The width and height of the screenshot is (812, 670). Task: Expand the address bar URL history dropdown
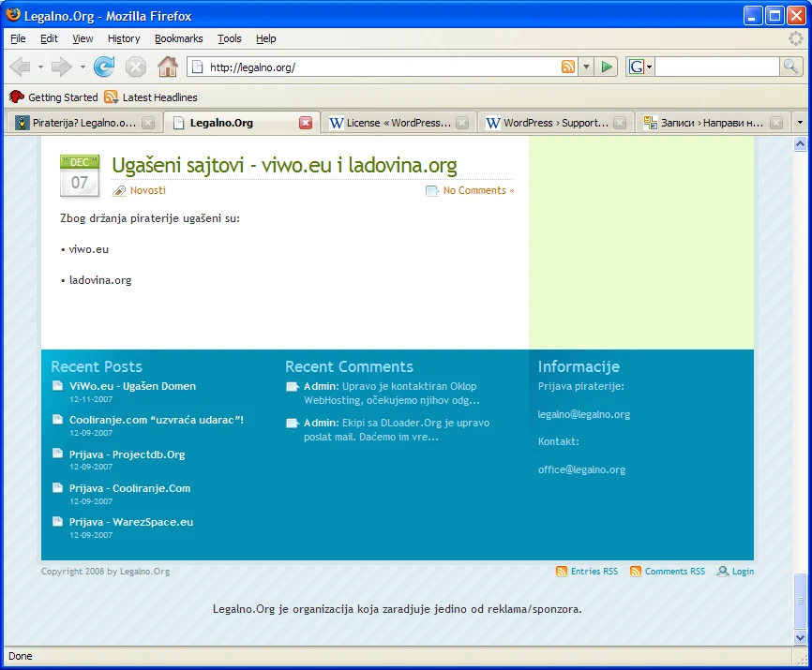586,67
